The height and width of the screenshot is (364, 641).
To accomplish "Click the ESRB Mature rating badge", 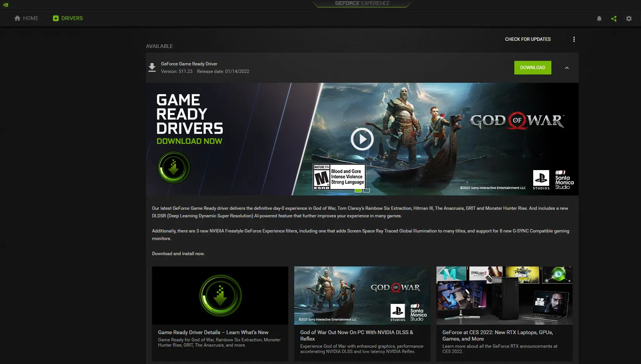I will [339, 177].
